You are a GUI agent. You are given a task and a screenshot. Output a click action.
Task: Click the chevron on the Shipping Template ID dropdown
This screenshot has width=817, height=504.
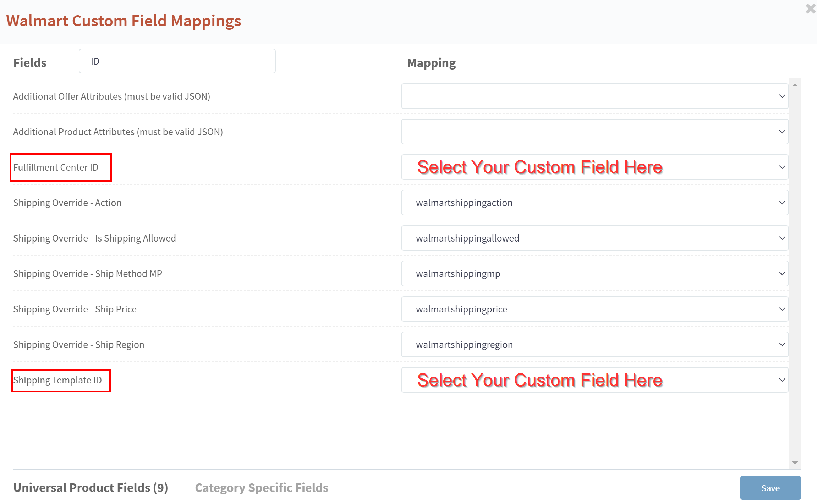coord(782,380)
